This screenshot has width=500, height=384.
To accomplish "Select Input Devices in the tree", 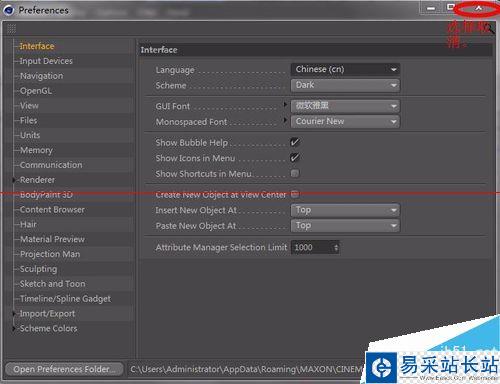I will pos(46,61).
